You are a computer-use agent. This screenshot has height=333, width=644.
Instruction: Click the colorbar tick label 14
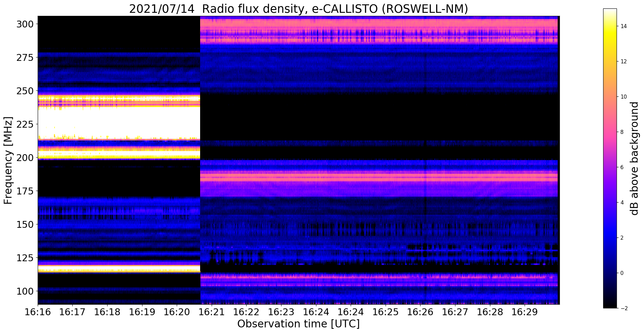(624, 26)
